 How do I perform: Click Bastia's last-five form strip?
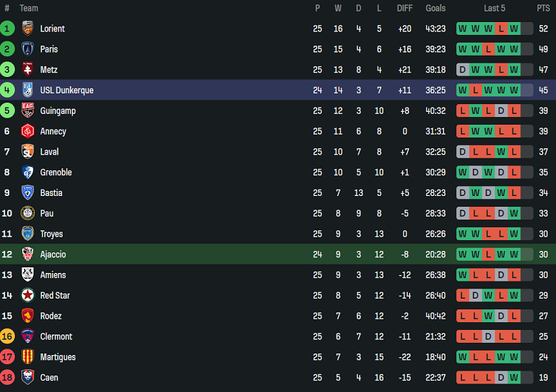click(x=495, y=193)
